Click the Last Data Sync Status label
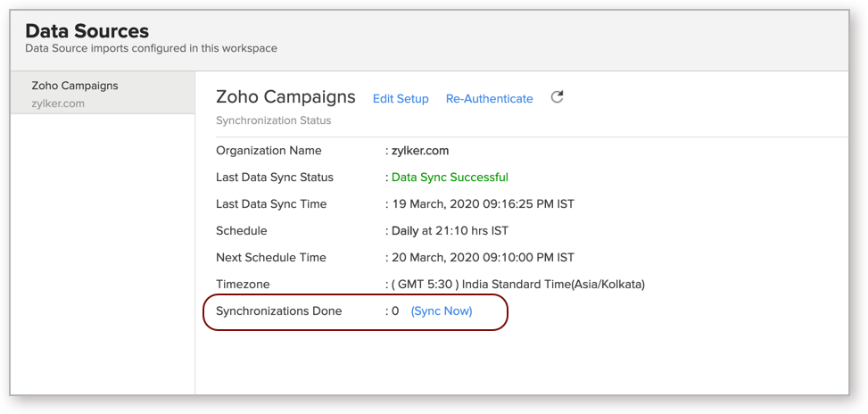The height and width of the screenshot is (414, 868). pyautogui.click(x=275, y=178)
